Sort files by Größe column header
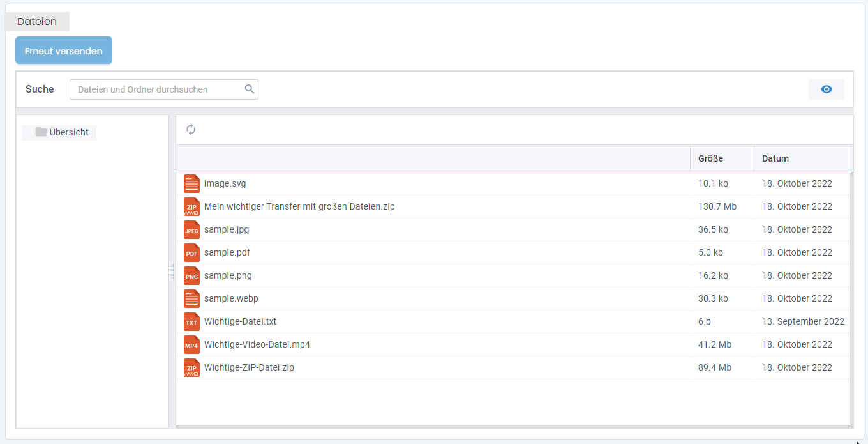 pos(710,158)
